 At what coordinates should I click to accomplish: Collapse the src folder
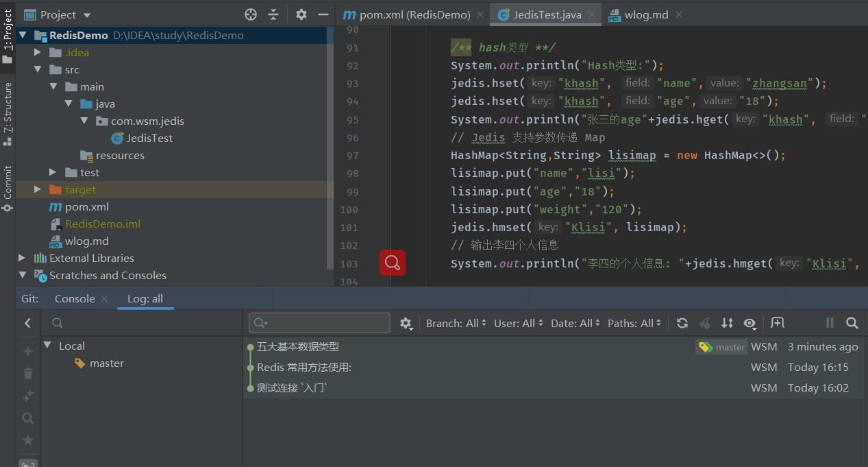[38, 69]
